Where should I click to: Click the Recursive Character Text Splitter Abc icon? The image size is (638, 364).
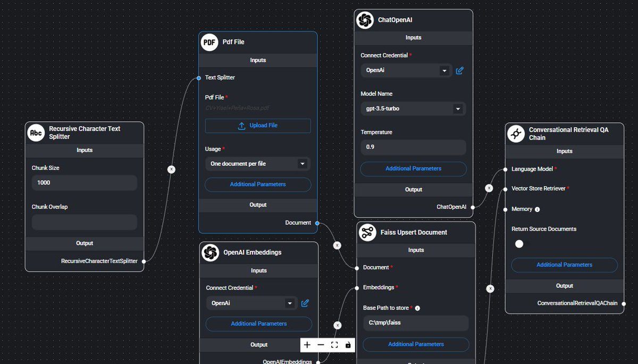coord(36,133)
